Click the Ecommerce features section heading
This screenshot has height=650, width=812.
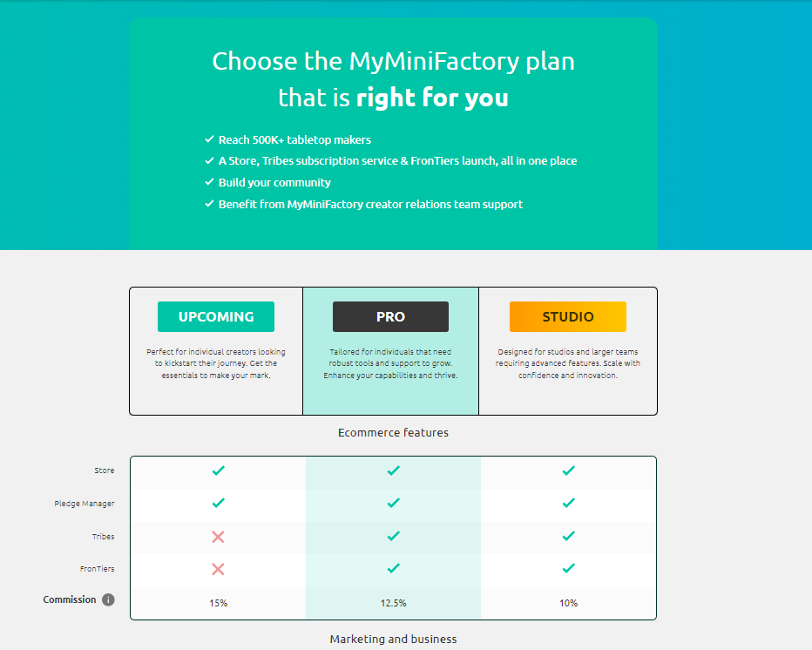click(x=394, y=432)
